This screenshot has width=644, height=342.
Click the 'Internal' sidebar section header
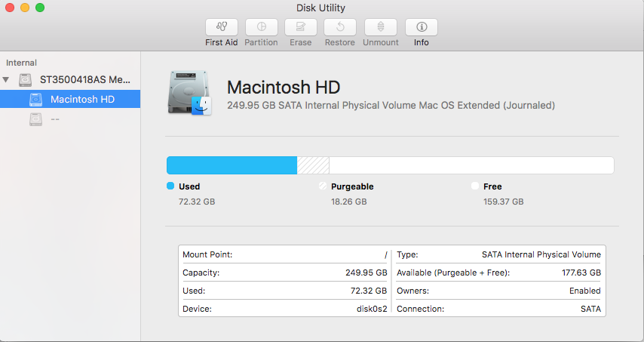21,63
